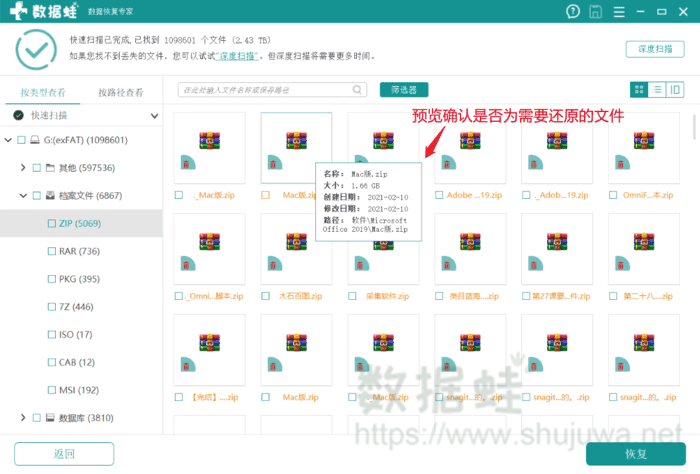The height and width of the screenshot is (474, 700).
Task: Check the RAR (736) checkbox
Action: click(52, 251)
